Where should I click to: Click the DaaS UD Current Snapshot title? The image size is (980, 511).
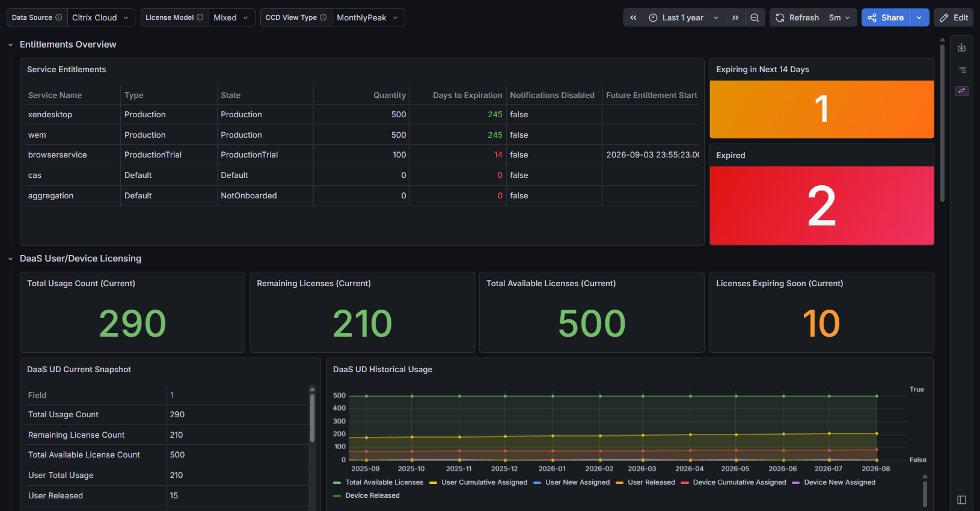pyautogui.click(x=79, y=369)
